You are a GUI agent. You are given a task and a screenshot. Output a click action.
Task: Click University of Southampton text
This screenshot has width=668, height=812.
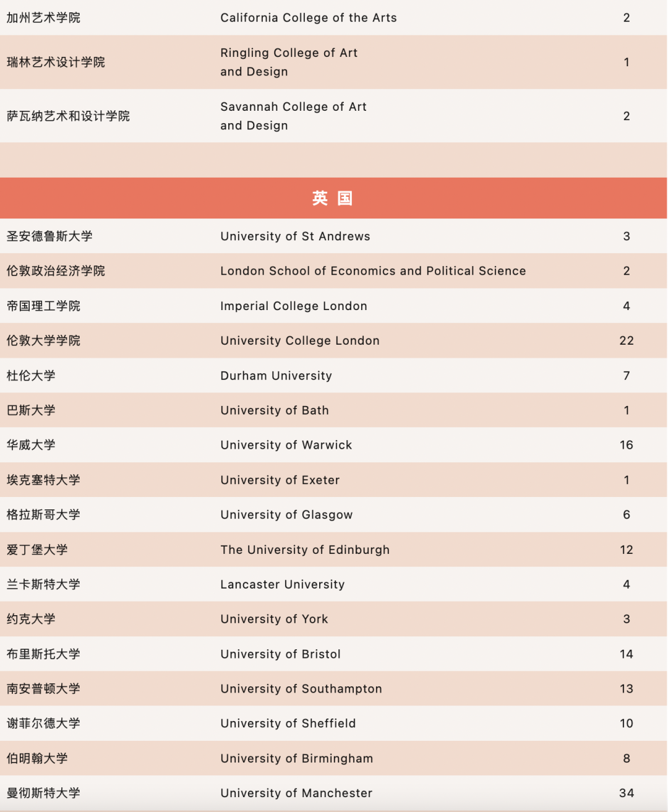point(301,689)
